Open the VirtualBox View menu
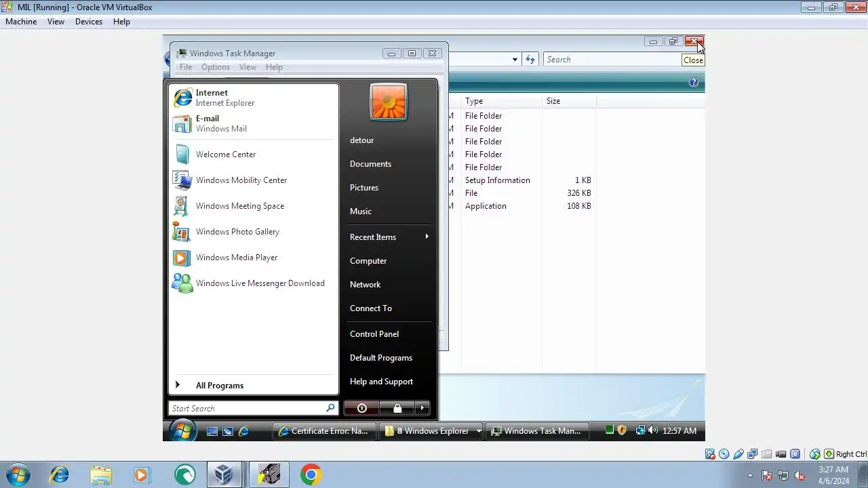The image size is (868, 488). pos(56,22)
